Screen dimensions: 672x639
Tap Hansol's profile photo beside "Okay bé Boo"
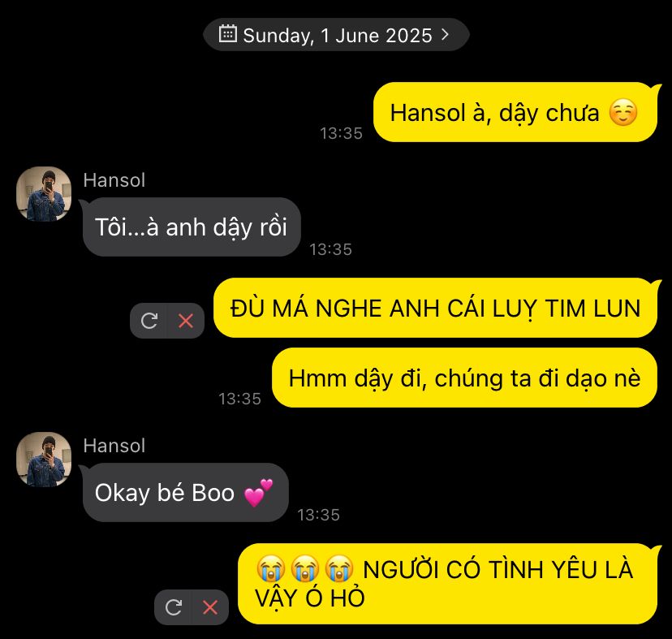point(44,460)
